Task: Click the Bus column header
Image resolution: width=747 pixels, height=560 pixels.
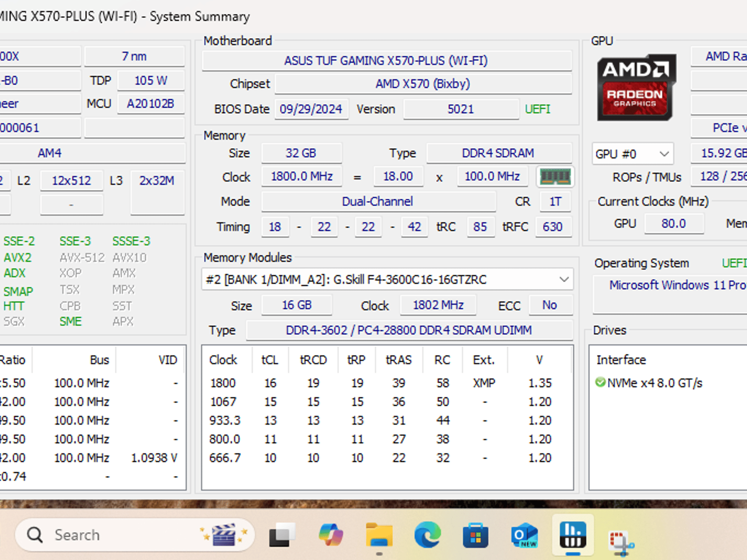Action: tap(74, 360)
